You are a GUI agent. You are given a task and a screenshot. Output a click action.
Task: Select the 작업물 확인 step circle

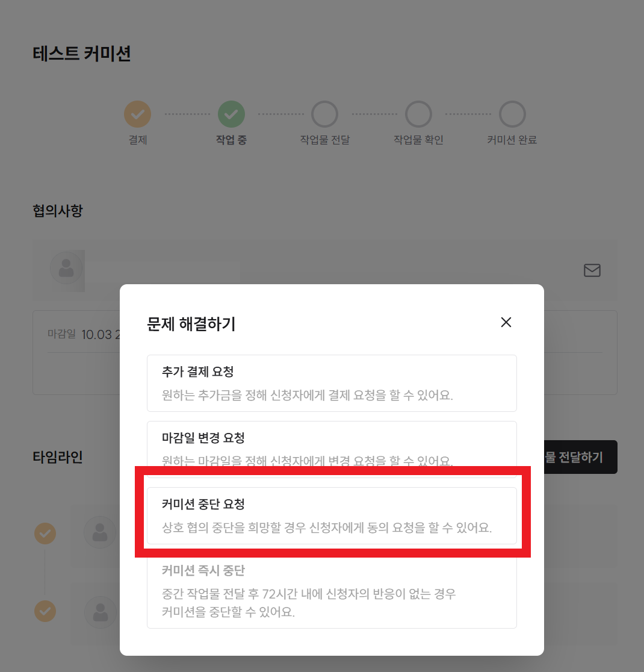(418, 113)
